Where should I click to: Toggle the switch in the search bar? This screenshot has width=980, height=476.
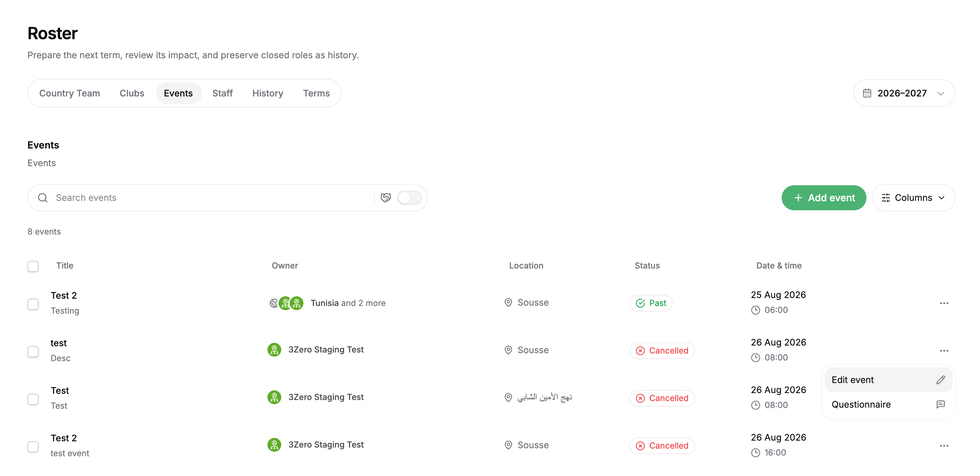pyautogui.click(x=409, y=198)
